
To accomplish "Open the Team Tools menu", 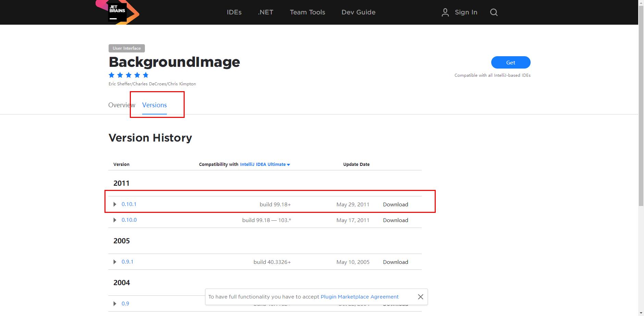I will pos(307,12).
